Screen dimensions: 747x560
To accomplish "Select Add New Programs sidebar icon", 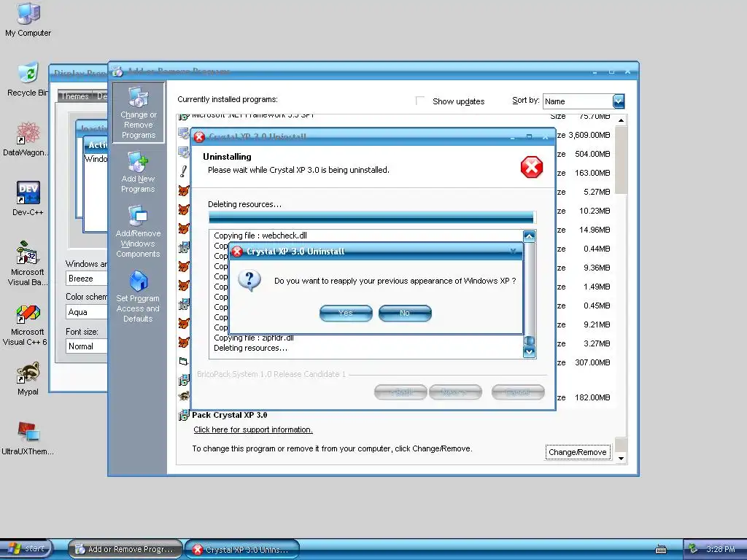I will (x=138, y=172).
